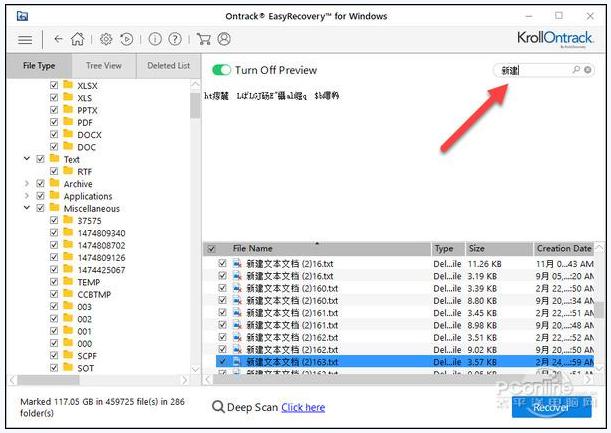Click the Recover button
This screenshot has height=433, width=611.
[x=551, y=407]
